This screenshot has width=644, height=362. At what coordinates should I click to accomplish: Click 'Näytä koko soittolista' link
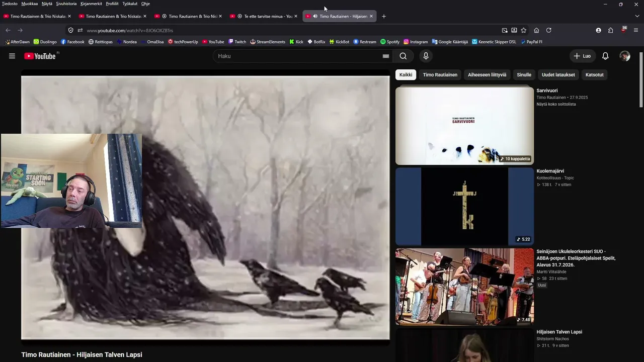coord(556,104)
